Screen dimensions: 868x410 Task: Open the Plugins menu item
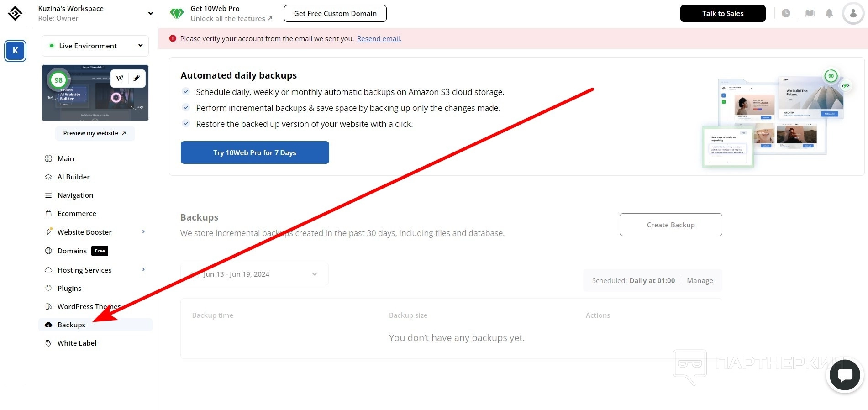[69, 288]
